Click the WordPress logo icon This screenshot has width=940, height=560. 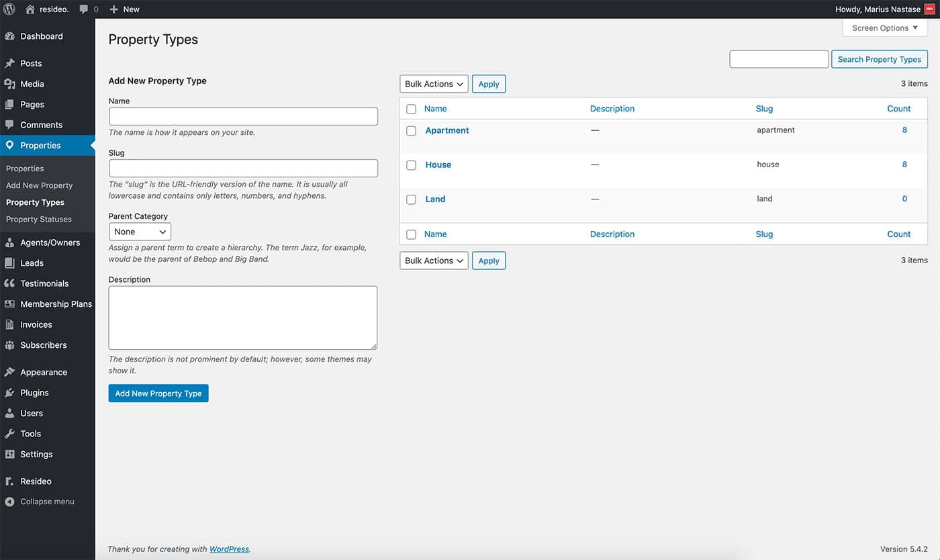pos(9,9)
